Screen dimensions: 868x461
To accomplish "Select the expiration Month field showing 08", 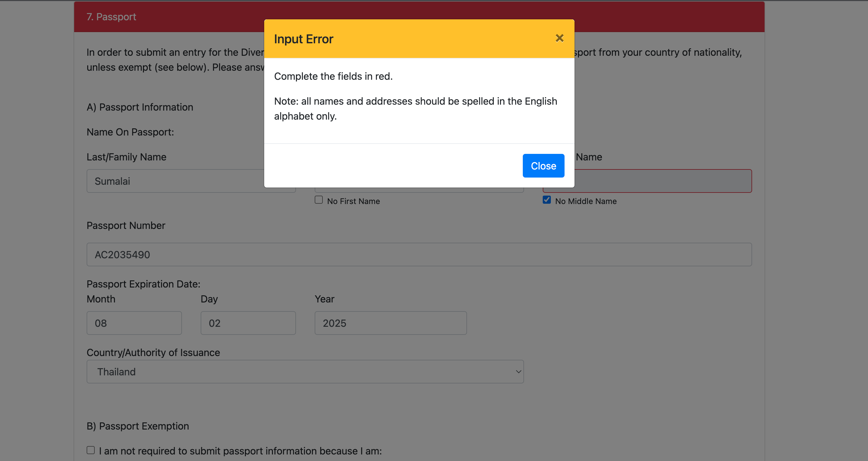I will click(134, 323).
